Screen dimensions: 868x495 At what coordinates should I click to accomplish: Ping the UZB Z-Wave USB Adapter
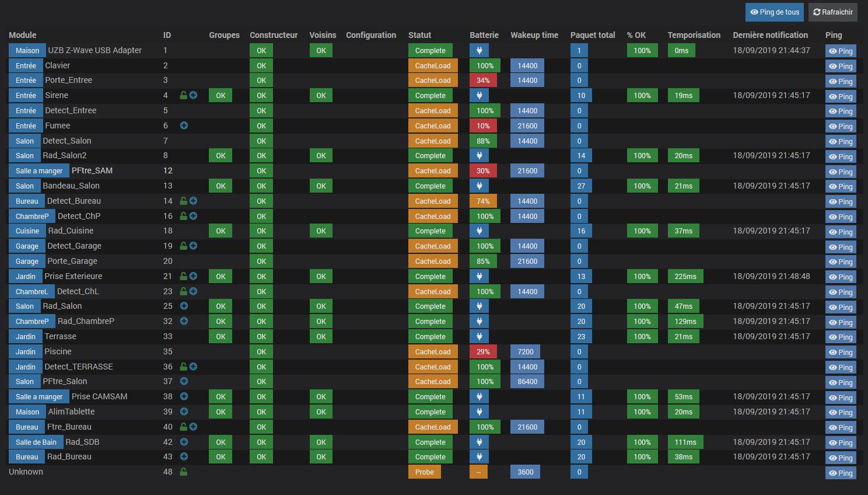[841, 51]
